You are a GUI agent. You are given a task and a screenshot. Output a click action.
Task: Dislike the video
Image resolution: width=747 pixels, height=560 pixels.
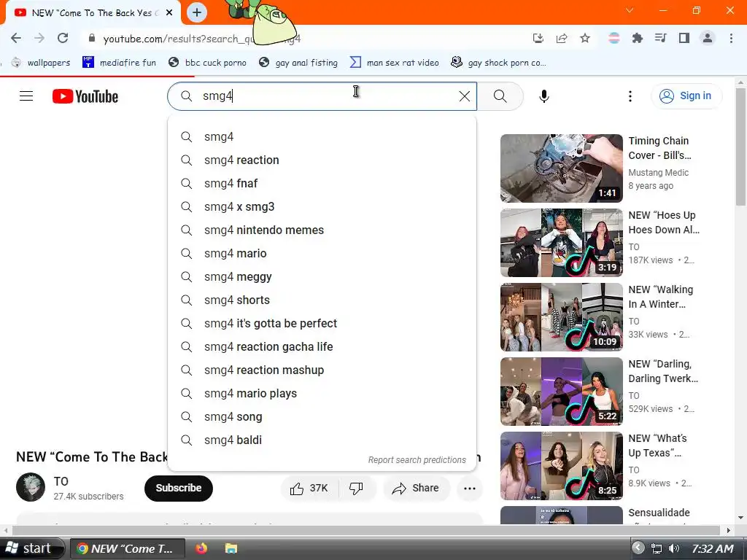coord(357,488)
